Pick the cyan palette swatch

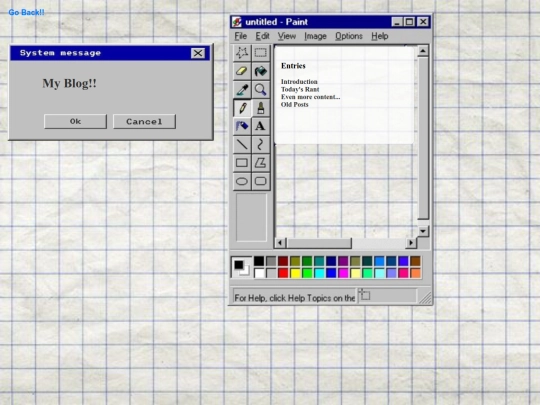[x=319, y=273]
